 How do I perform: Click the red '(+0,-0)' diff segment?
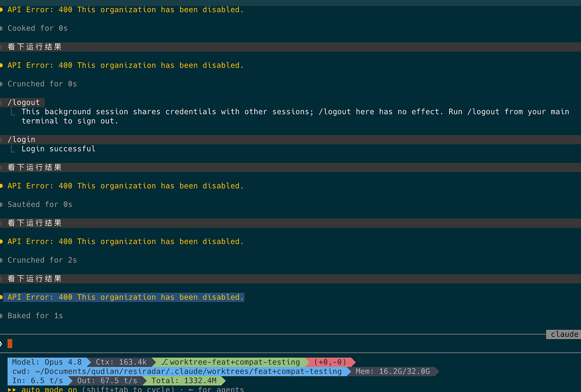pyautogui.click(x=330, y=362)
